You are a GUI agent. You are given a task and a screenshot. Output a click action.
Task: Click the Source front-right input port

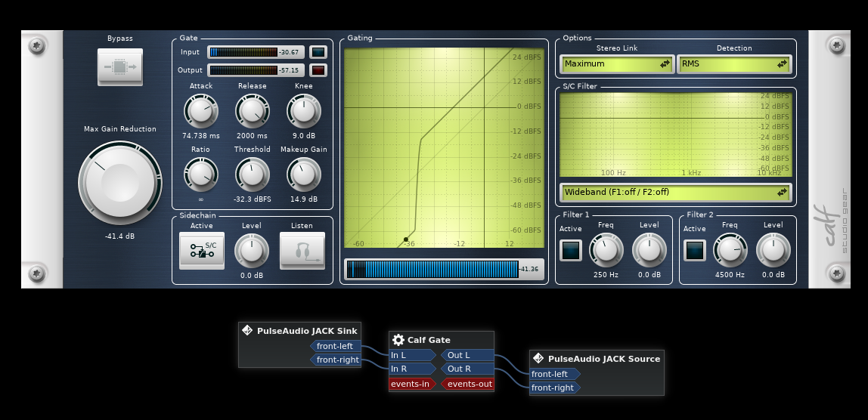(x=555, y=388)
